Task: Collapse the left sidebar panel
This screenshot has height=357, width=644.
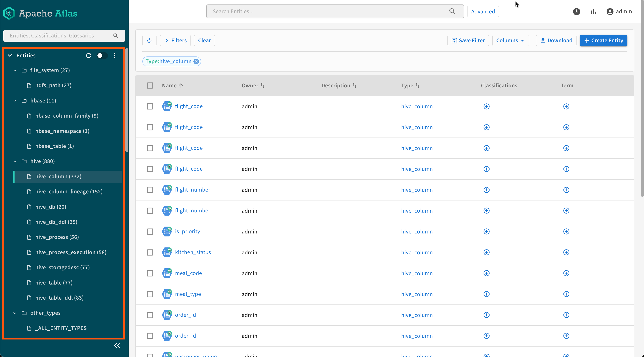Action: [x=117, y=345]
